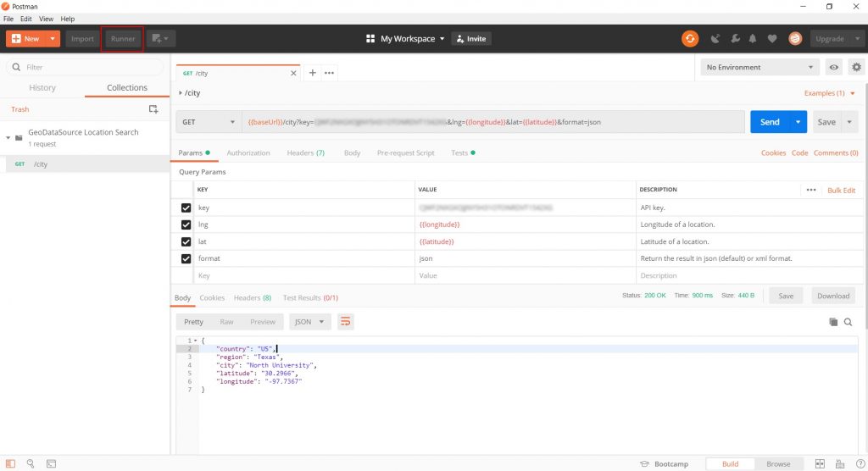
Task: Click the Import button
Action: [82, 39]
